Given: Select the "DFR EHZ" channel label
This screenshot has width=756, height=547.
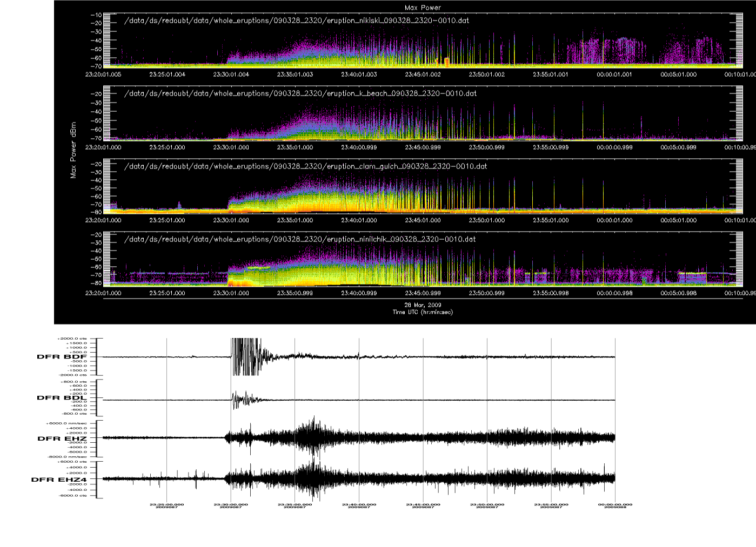Looking at the screenshot, I should coord(62,439).
